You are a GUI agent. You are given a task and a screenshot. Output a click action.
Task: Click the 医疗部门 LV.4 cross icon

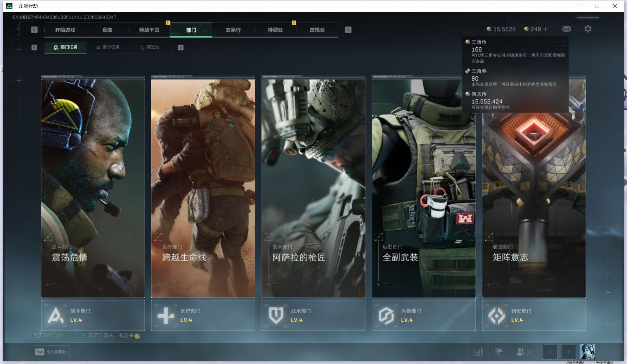tap(166, 316)
